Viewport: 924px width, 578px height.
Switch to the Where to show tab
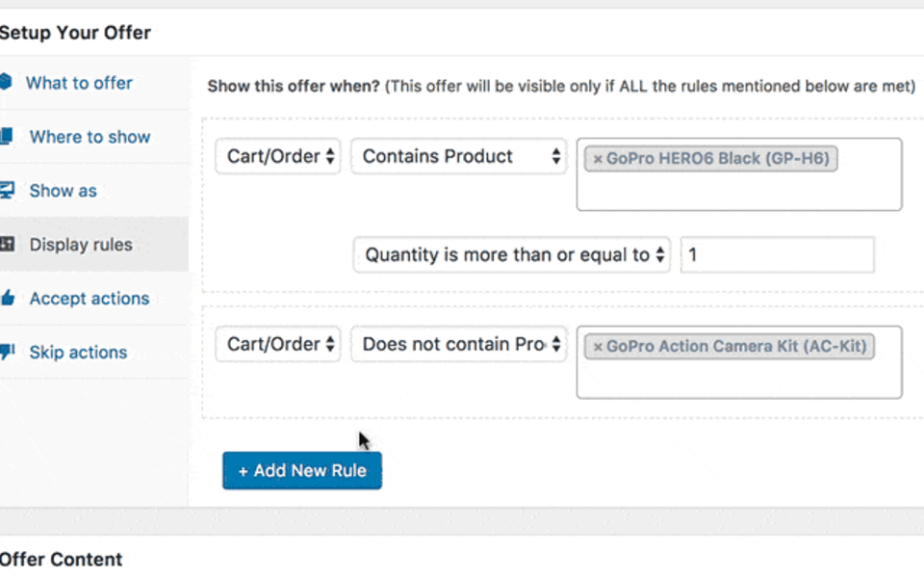coord(90,137)
